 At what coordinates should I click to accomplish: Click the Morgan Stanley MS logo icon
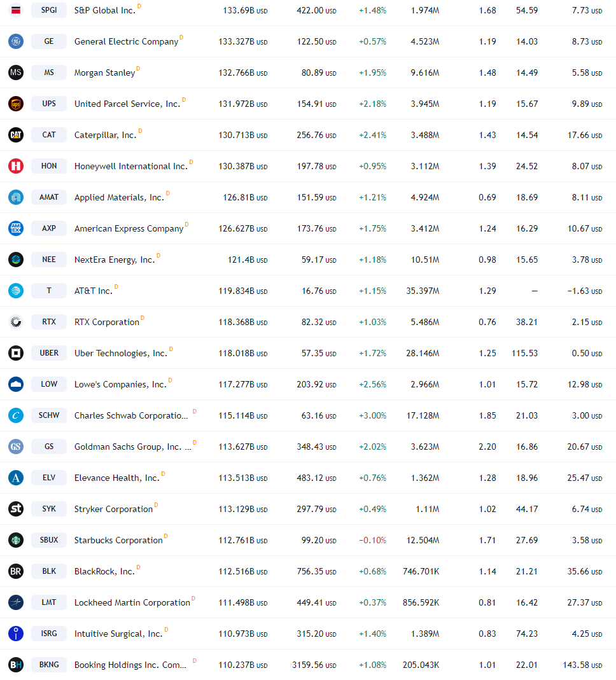pyautogui.click(x=16, y=73)
